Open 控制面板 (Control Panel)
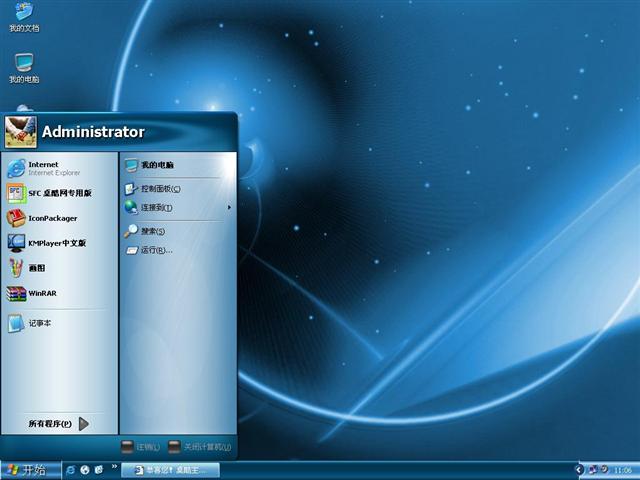The image size is (640, 480). click(158, 188)
